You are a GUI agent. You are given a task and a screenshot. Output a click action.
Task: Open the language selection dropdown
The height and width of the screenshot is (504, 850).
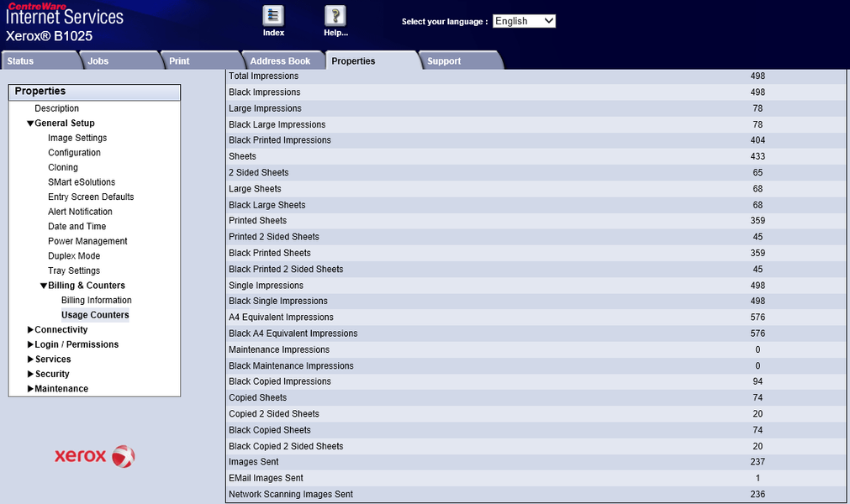(x=524, y=21)
